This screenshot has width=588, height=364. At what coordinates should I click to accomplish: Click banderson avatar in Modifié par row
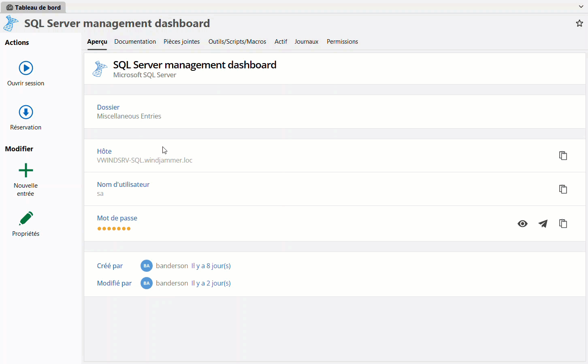click(147, 283)
